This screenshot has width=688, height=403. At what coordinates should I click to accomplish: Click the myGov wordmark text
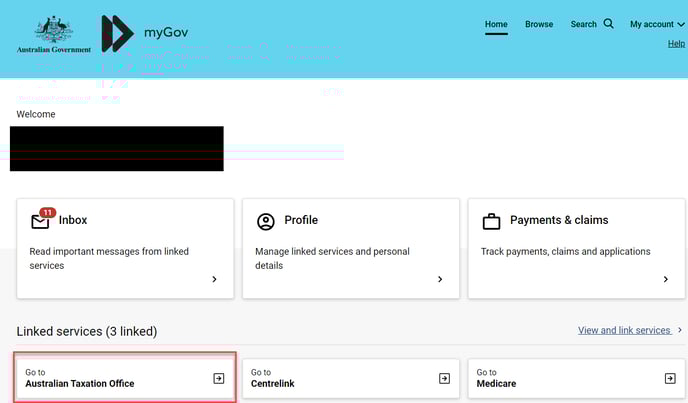click(x=166, y=32)
